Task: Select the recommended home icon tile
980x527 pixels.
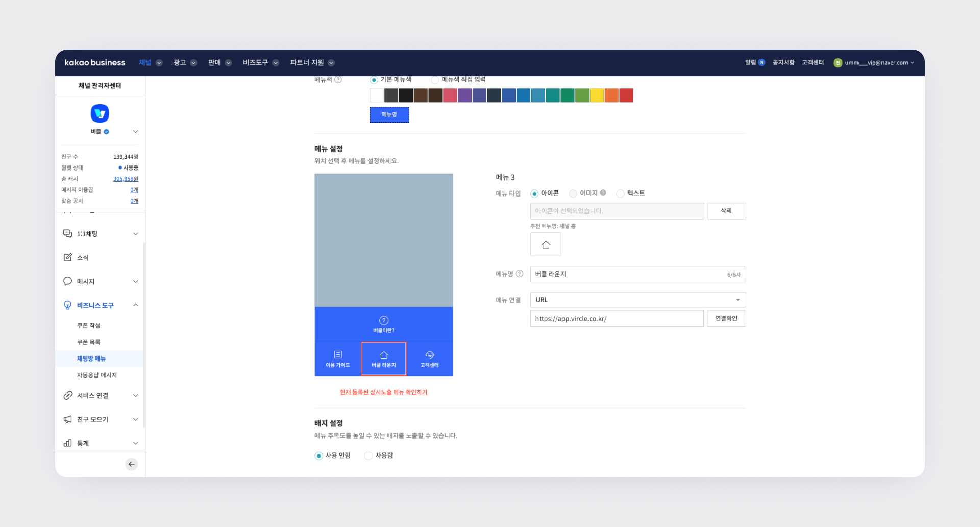Action: pos(546,245)
